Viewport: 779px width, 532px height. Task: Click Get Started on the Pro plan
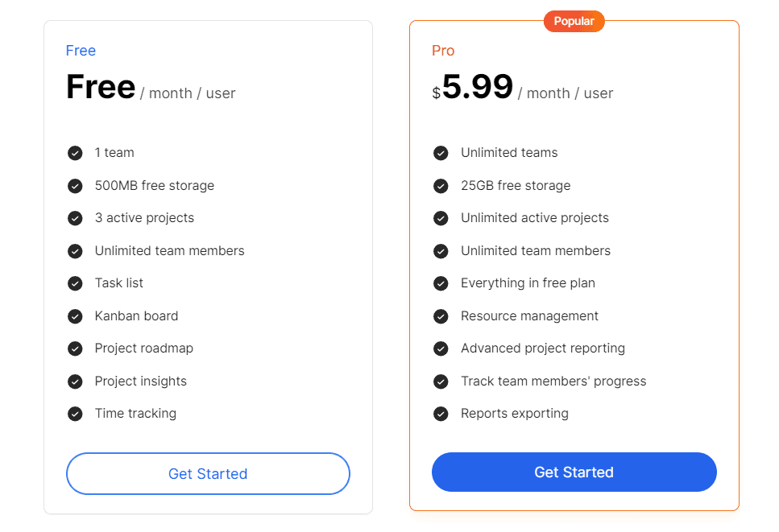click(574, 472)
